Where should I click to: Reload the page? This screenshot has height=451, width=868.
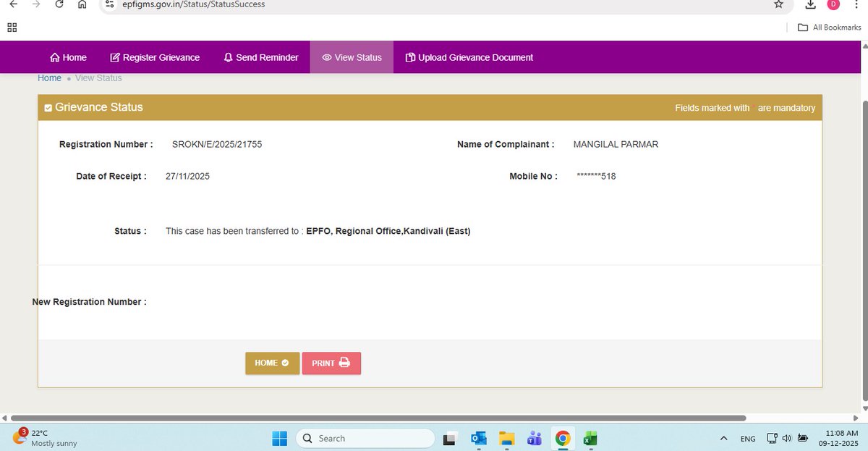[x=59, y=4]
